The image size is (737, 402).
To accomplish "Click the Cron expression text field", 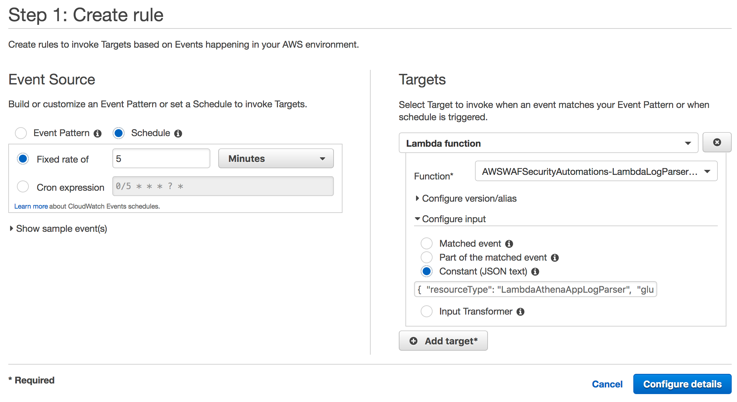I will coord(223,186).
